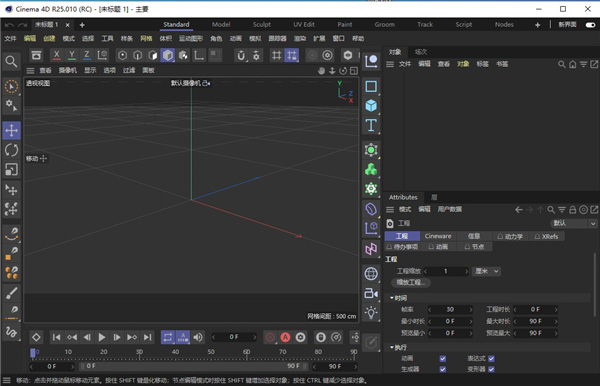The height and width of the screenshot is (386, 600).
Task: Add a new layout with plus
Action: click(537, 25)
